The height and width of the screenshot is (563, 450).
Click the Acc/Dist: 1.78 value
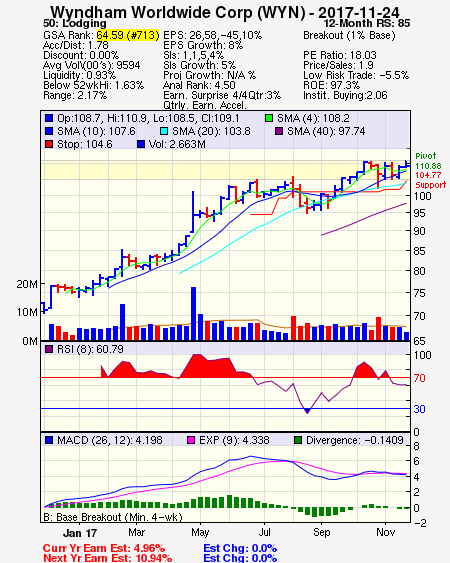point(76,45)
